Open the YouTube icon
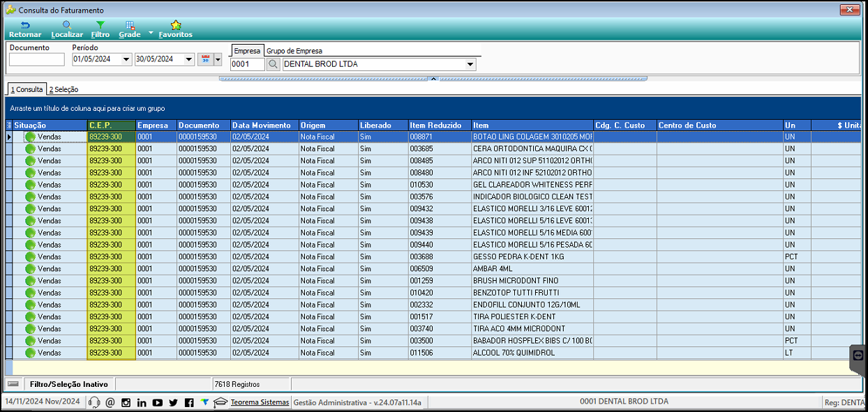 coord(158,402)
